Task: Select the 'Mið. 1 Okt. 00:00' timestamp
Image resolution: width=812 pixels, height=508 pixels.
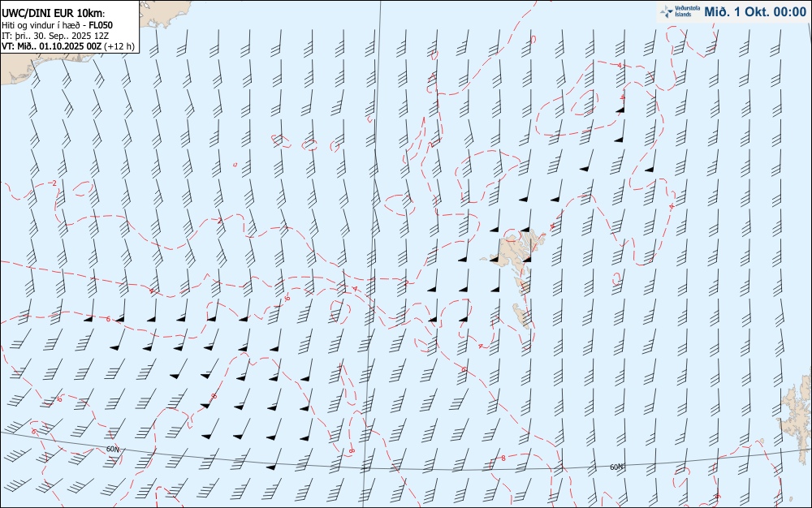Action: click(755, 12)
